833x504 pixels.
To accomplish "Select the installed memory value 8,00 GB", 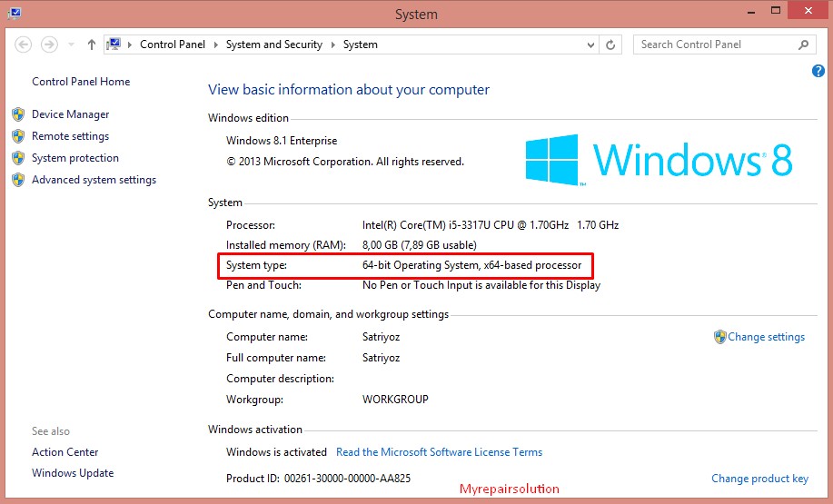I will tap(419, 245).
